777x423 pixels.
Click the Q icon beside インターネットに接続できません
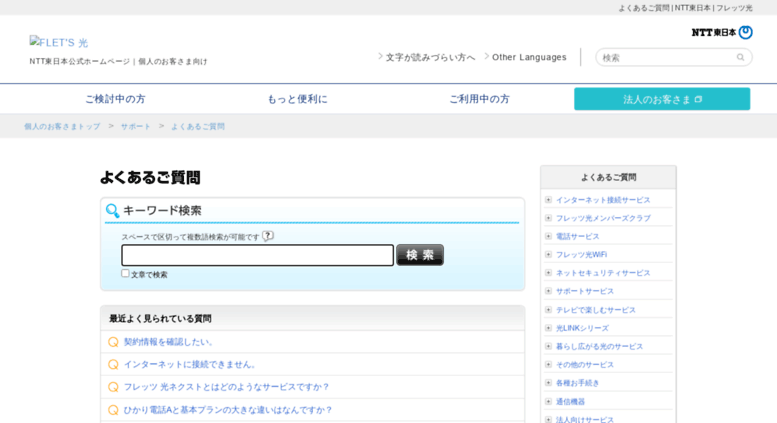(x=113, y=365)
